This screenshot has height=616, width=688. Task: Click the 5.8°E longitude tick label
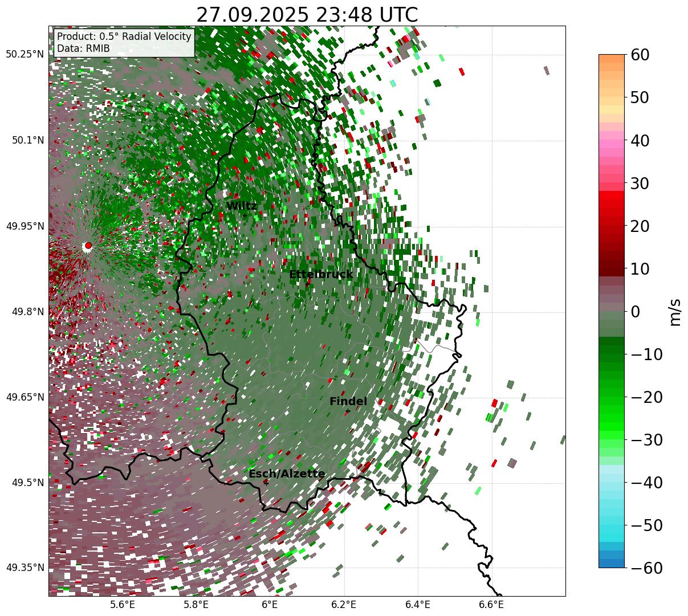pyautogui.click(x=196, y=604)
